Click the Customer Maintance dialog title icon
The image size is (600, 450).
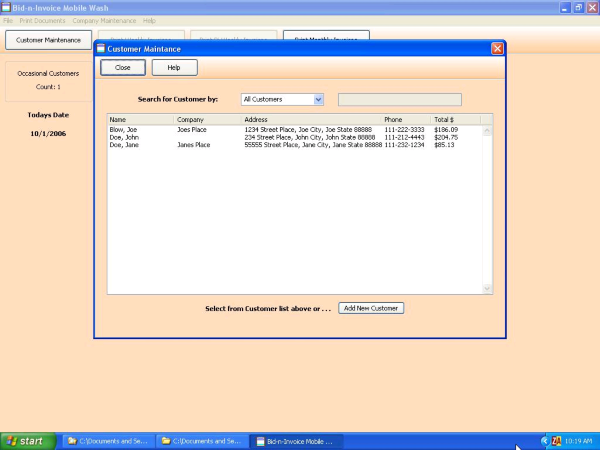pyautogui.click(x=100, y=48)
